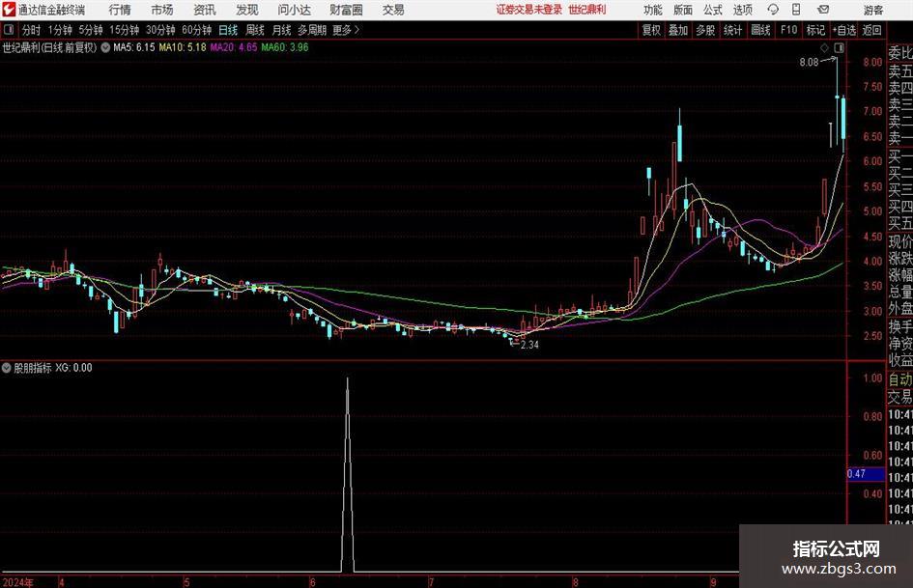Image resolution: width=913 pixels, height=588 pixels.
Task: Click the 多股 multi-stock button
Action: [705, 30]
